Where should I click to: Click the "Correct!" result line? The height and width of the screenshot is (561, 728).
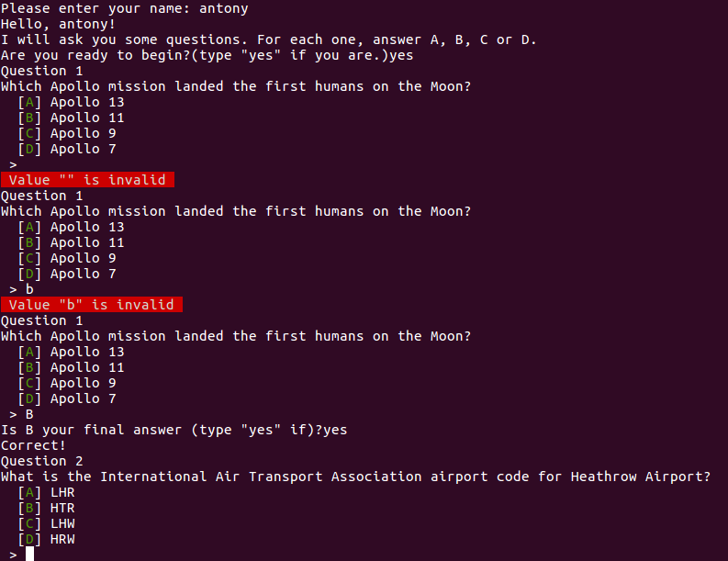coord(34,445)
